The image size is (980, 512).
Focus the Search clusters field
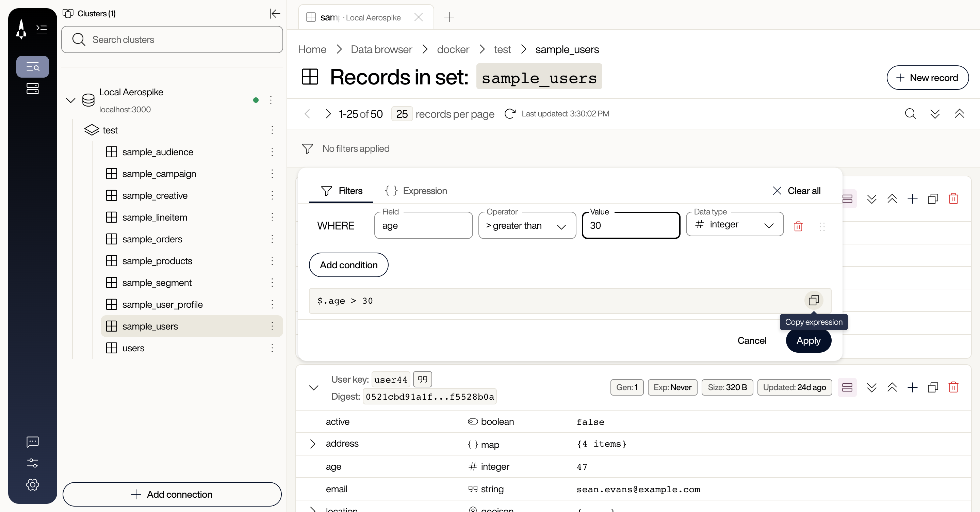tap(172, 39)
